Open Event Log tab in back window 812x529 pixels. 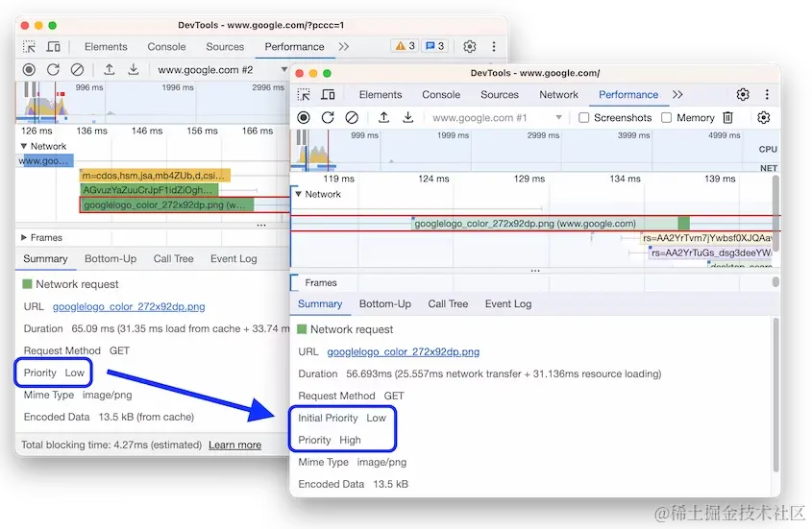pos(234,259)
